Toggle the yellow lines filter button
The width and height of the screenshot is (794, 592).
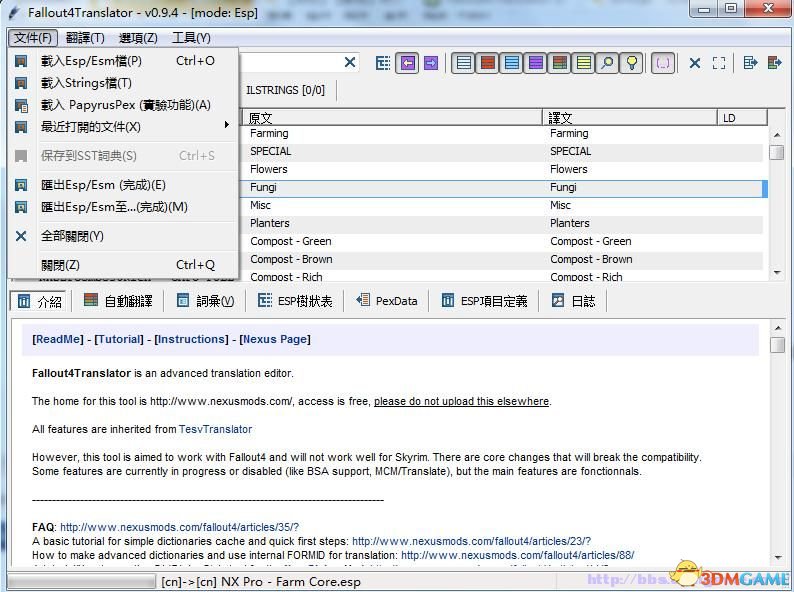[583, 63]
